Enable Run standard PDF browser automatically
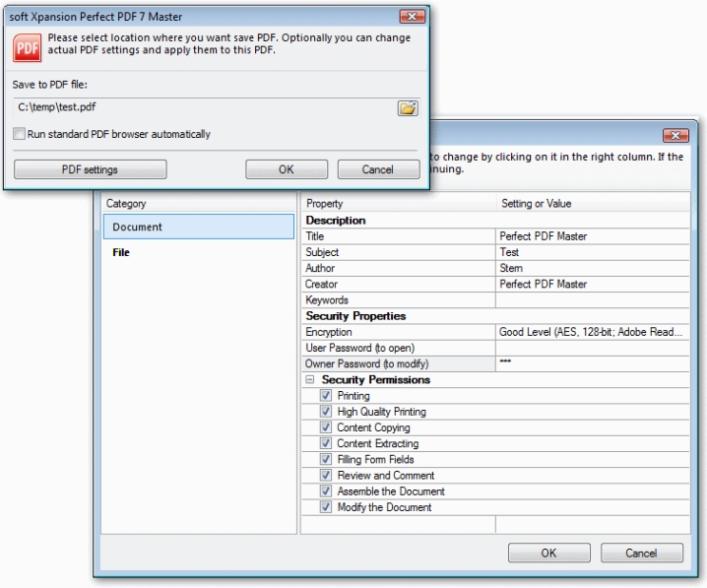Screen dimensions: 707x588 [x=20, y=134]
